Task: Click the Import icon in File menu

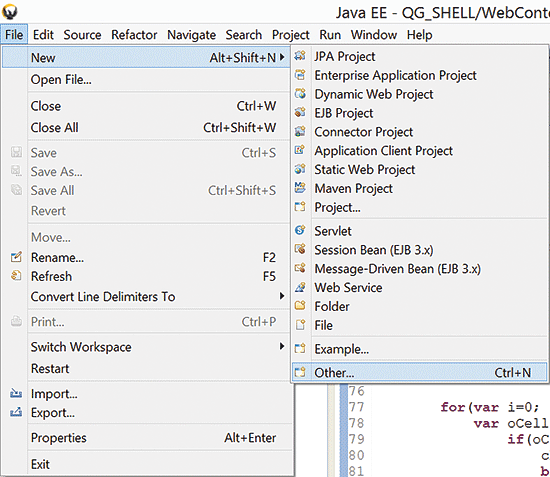Action: coord(16,394)
